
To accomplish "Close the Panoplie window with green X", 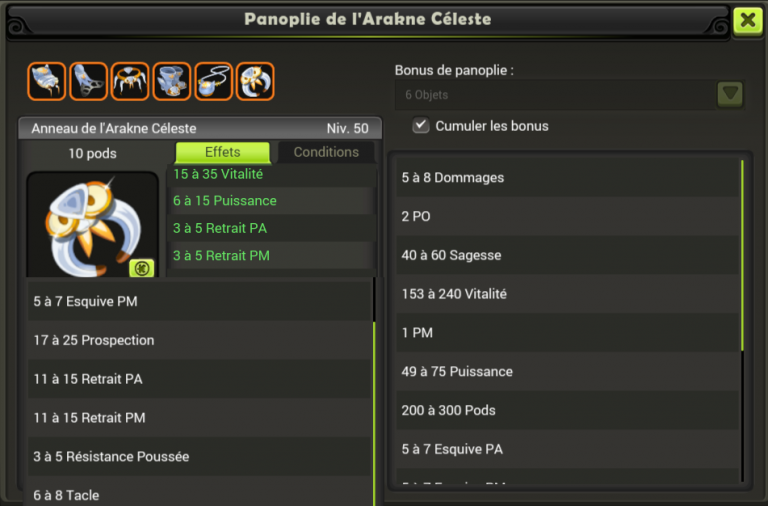I will pyautogui.click(x=747, y=20).
